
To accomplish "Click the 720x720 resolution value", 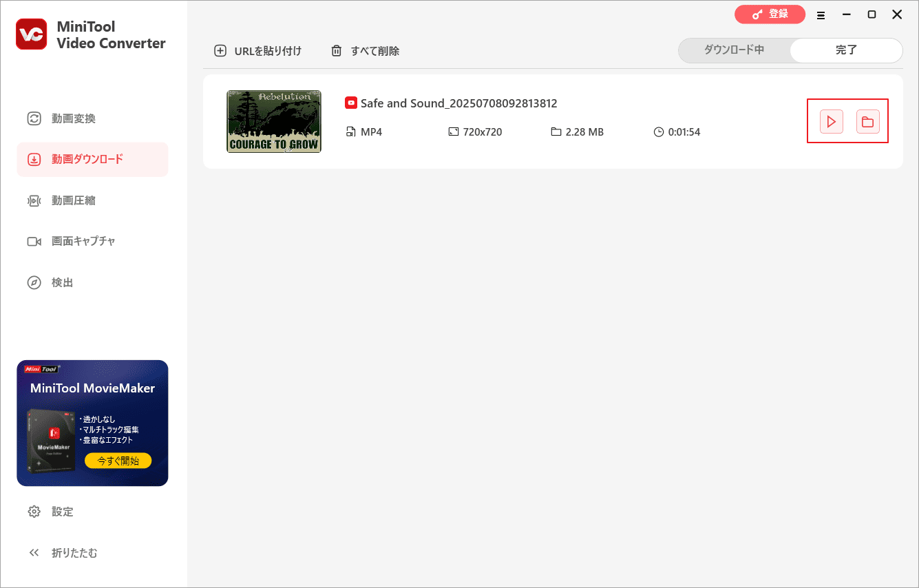I will tap(483, 132).
